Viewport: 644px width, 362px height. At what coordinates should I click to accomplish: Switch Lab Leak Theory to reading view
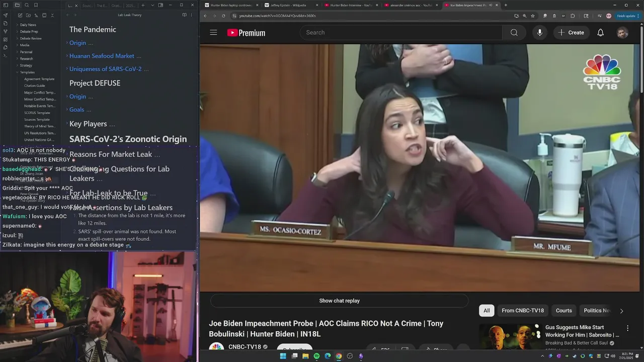(184, 15)
